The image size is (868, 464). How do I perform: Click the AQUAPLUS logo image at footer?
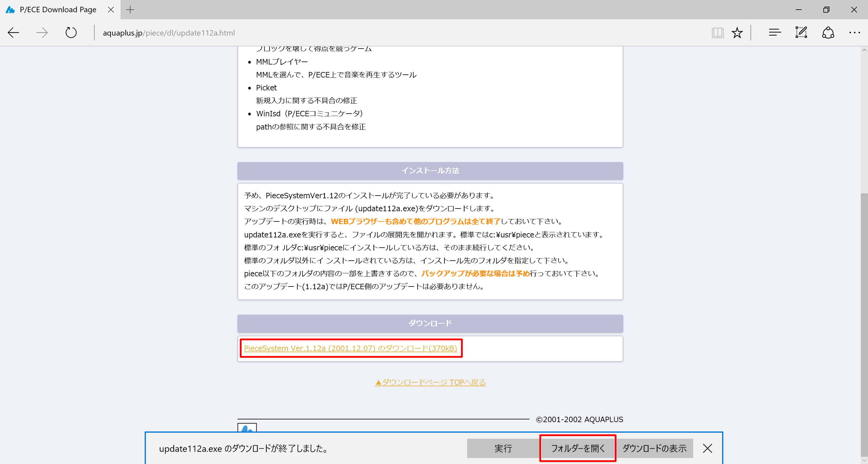(247, 427)
